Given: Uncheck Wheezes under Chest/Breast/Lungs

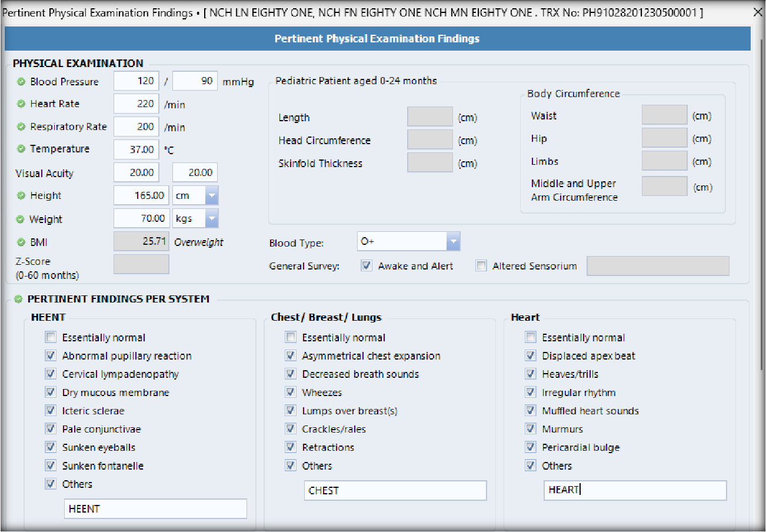Looking at the screenshot, I should 291,393.
